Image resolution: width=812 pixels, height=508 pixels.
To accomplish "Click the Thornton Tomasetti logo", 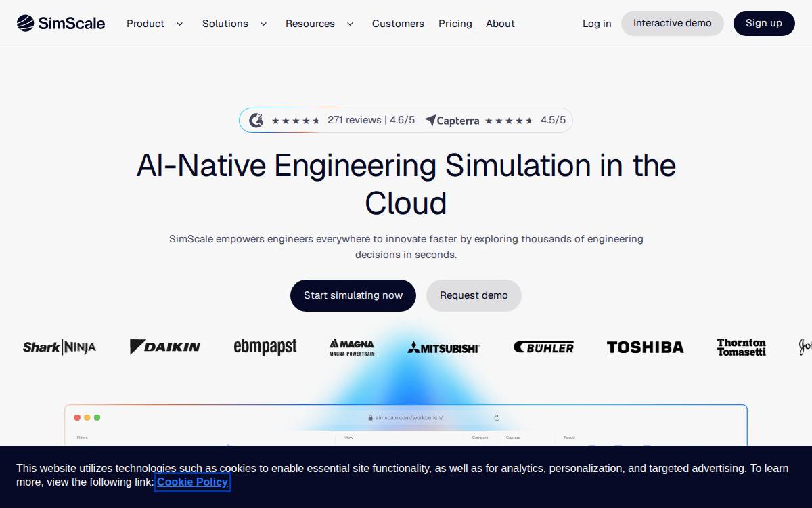I will 742,347.
